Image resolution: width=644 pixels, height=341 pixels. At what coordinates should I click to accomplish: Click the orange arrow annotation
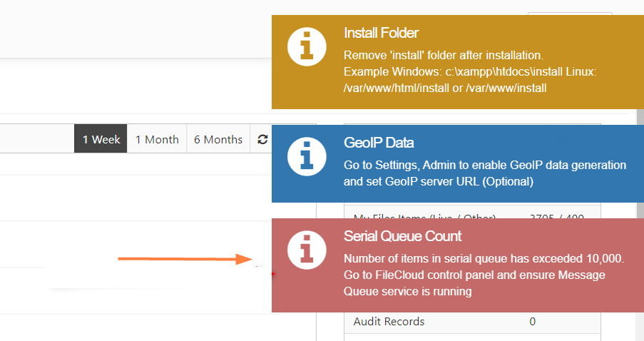coord(185,259)
